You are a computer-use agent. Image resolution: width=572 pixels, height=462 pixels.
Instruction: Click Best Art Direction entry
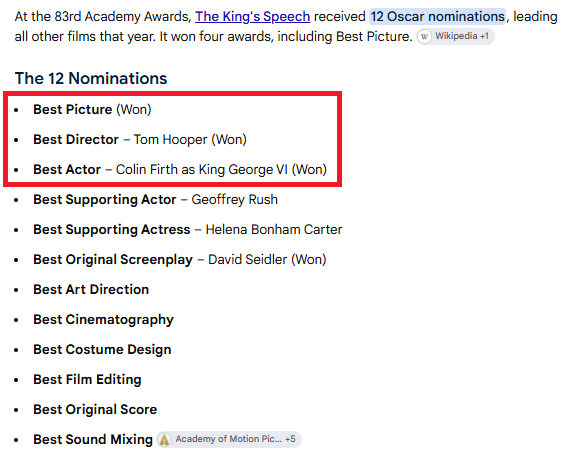coord(91,289)
